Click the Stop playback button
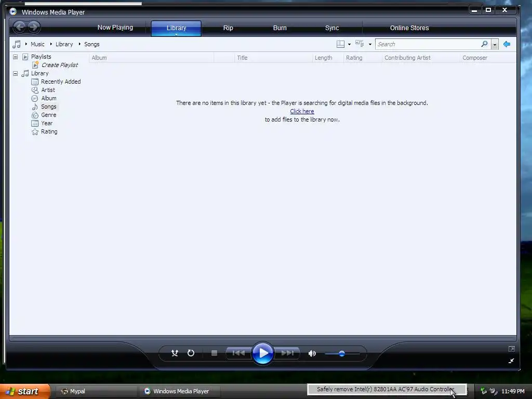Image resolution: width=532 pixels, height=399 pixels. (x=214, y=353)
